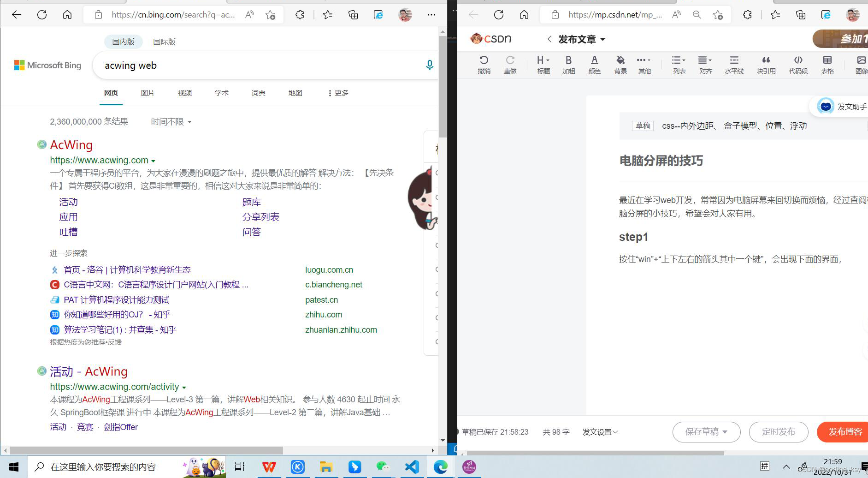Select the 图片 search tab

point(148,93)
